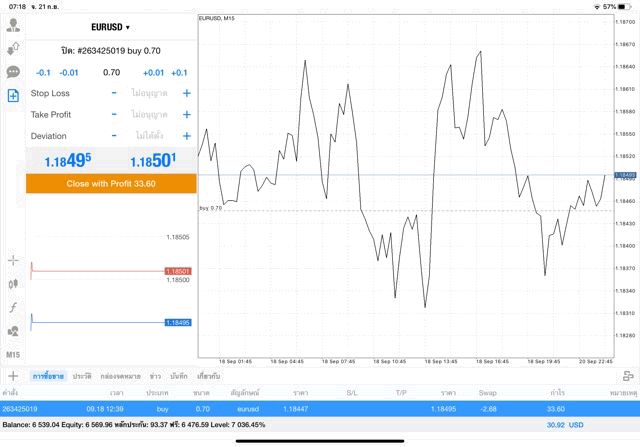This screenshot has width=640, height=447.
Task: Open the ข่าว news tab
Action: 155,376
